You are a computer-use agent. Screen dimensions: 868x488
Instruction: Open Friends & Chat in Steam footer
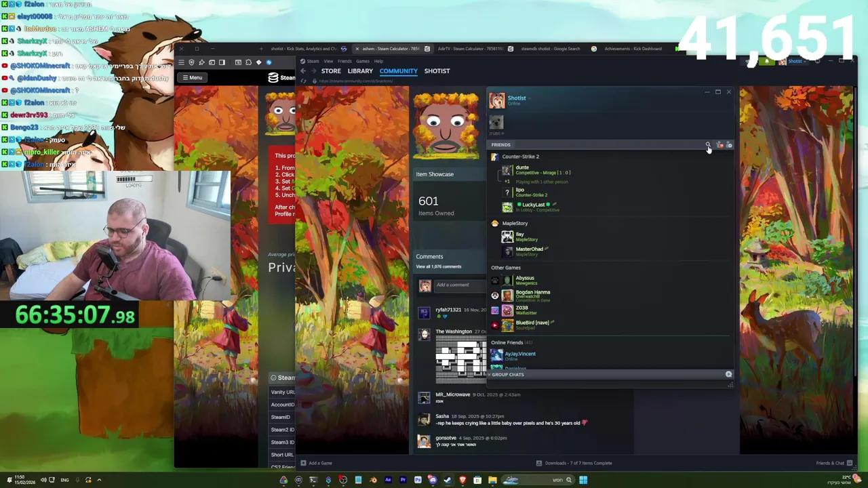pyautogui.click(x=834, y=463)
